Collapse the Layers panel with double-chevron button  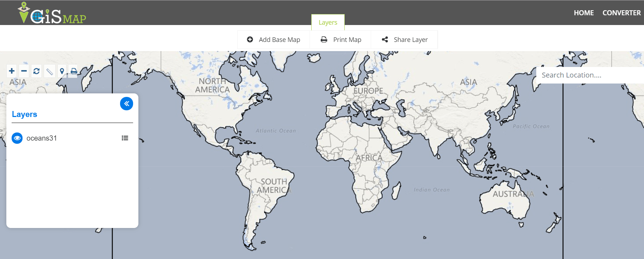click(x=126, y=104)
